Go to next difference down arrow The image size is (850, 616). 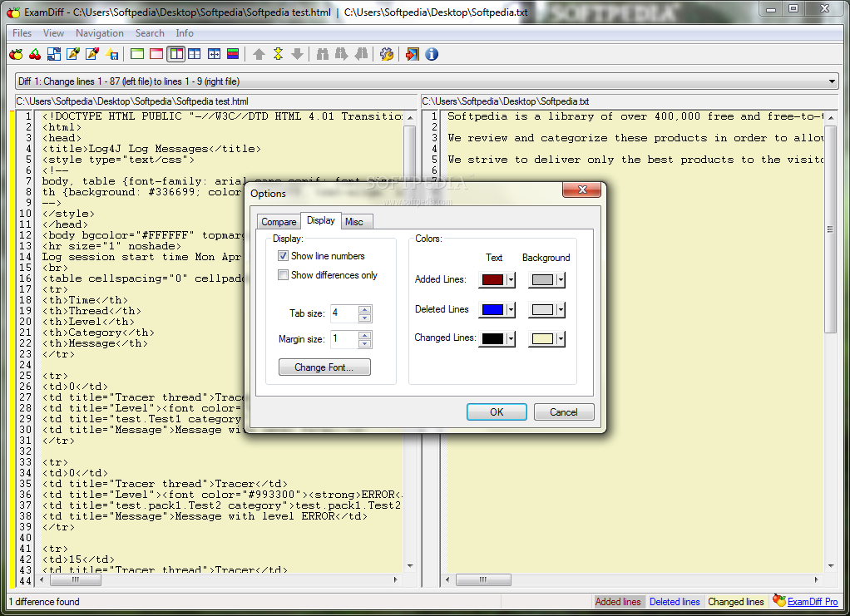click(x=297, y=54)
